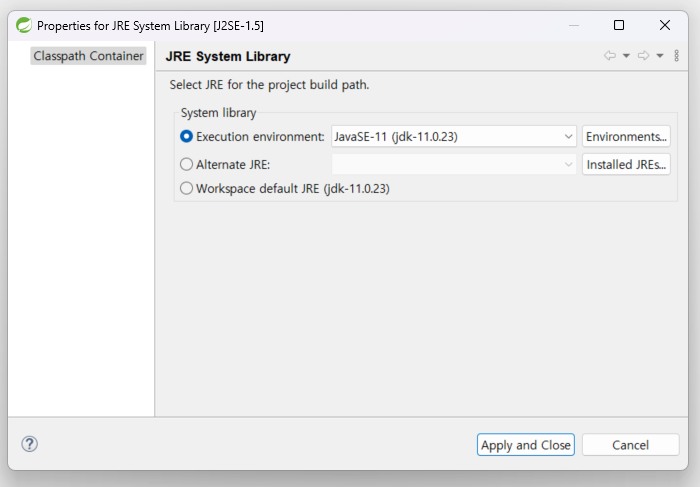700x487 pixels.
Task: Choose Workspace default JRE radio option
Action: click(x=186, y=188)
